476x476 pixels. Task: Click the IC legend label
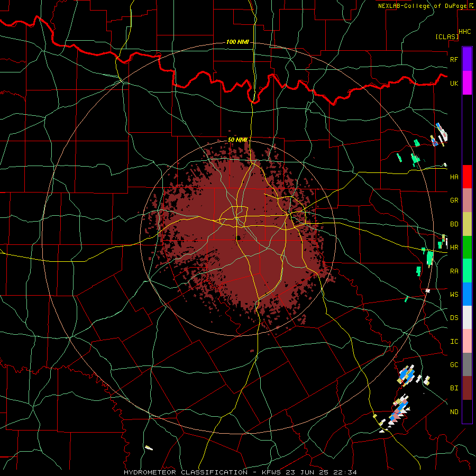point(454,342)
